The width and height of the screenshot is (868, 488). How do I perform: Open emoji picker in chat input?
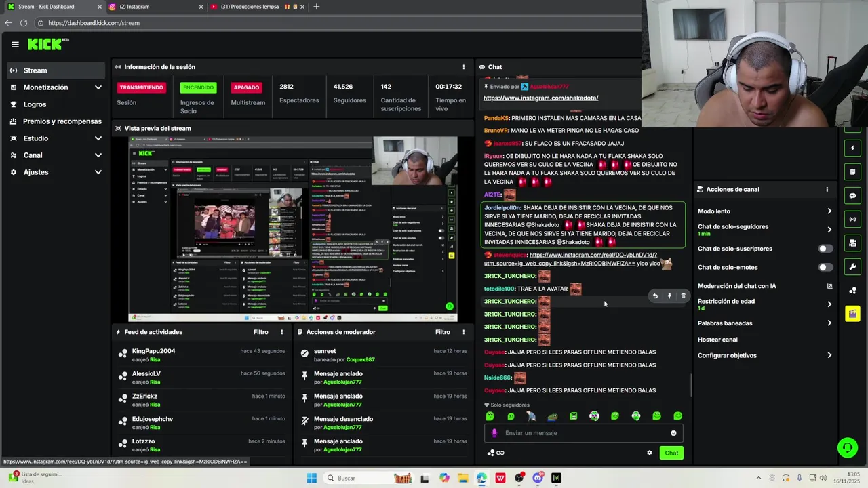coord(673,433)
